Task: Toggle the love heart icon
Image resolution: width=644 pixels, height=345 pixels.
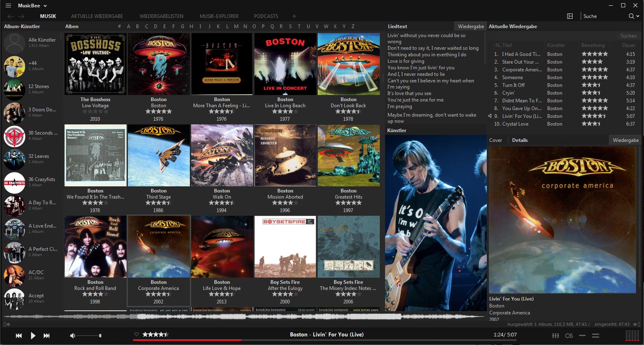Action: click(x=136, y=334)
